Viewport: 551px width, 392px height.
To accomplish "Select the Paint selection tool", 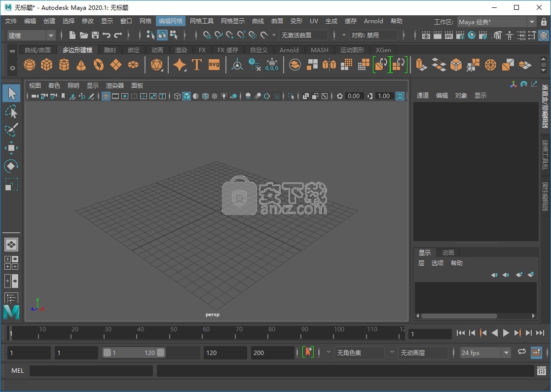I will tap(12, 130).
